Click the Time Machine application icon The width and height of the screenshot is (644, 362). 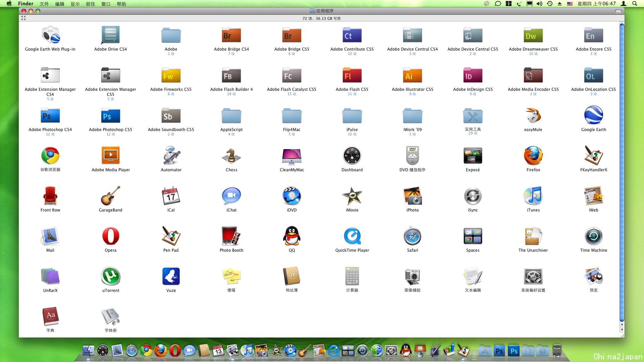[x=594, y=236]
